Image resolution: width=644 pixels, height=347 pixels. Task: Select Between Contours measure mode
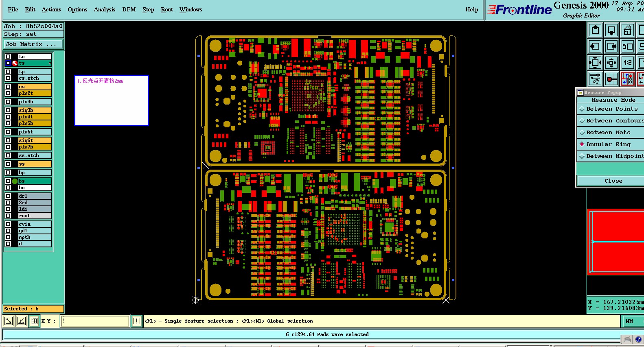pyautogui.click(x=611, y=121)
